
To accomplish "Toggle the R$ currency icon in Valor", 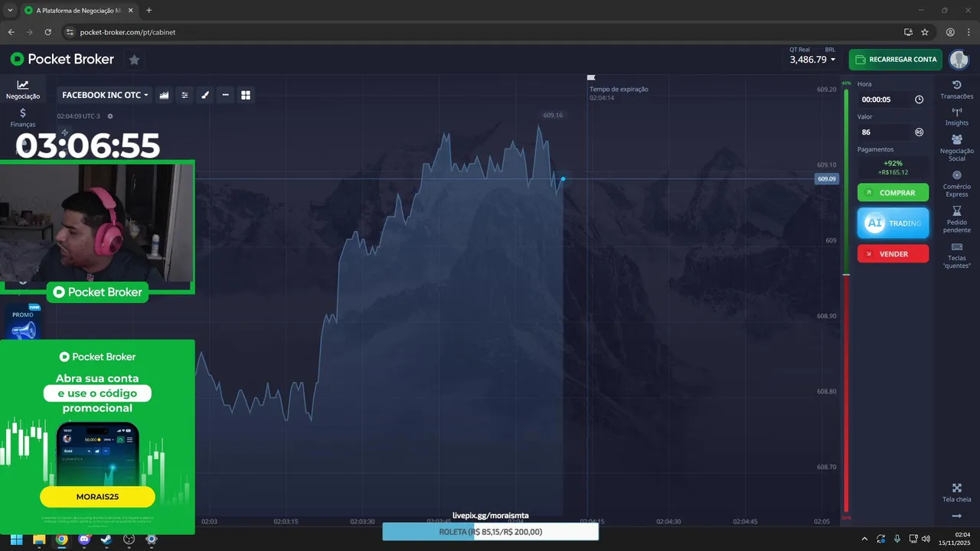I will coord(919,132).
